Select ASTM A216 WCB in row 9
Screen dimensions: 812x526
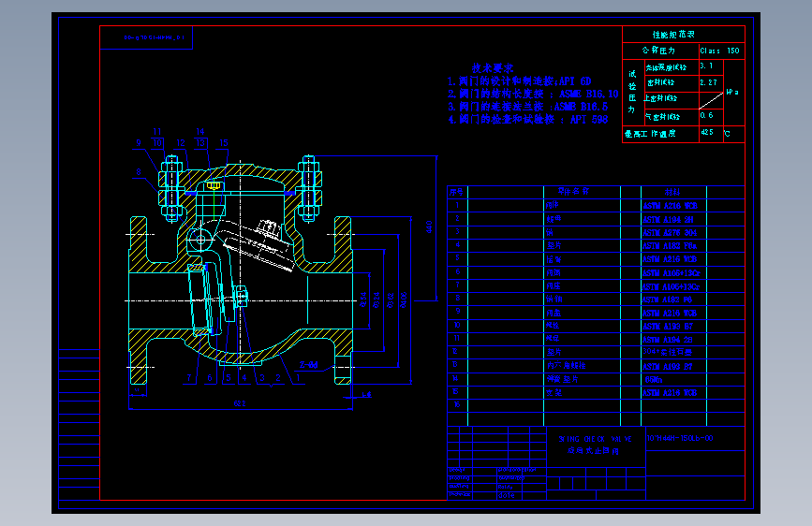pyautogui.click(x=670, y=314)
